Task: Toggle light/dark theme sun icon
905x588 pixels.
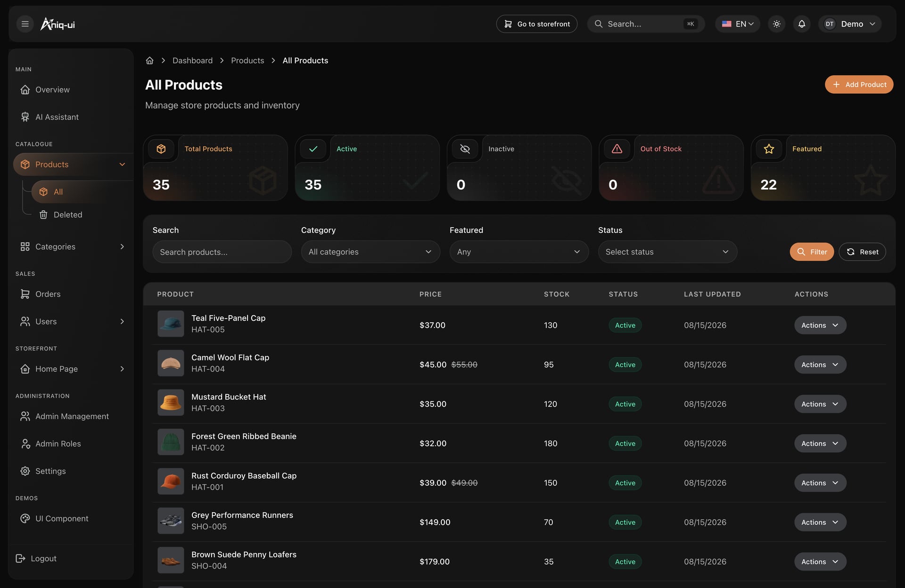Action: 776,24
